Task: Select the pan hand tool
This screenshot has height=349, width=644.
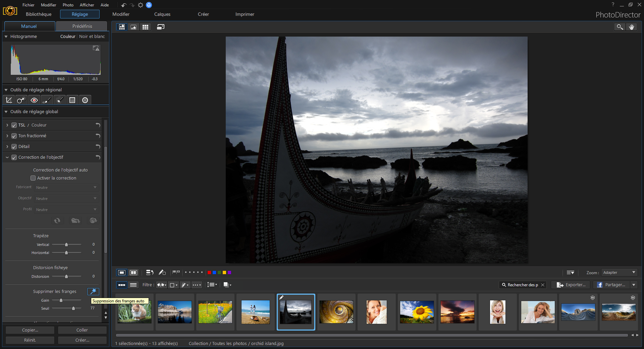Action: [x=632, y=27]
